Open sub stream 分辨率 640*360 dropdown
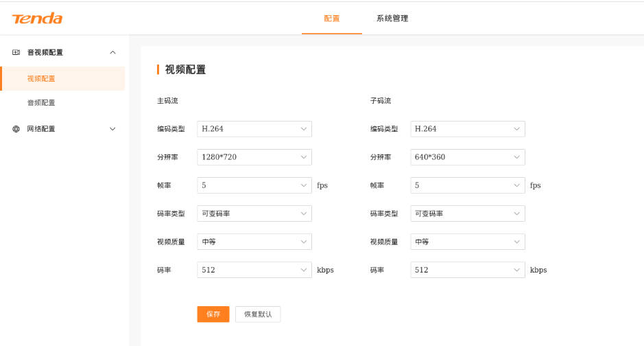Image resolution: width=644 pixels, height=346 pixels. click(x=467, y=157)
